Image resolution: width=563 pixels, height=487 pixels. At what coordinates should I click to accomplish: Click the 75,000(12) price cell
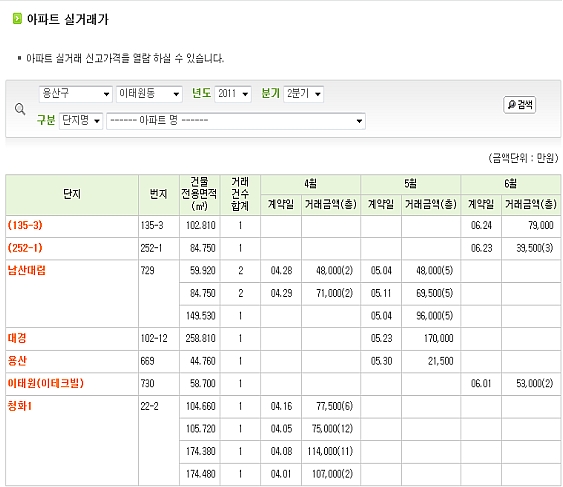(332, 429)
